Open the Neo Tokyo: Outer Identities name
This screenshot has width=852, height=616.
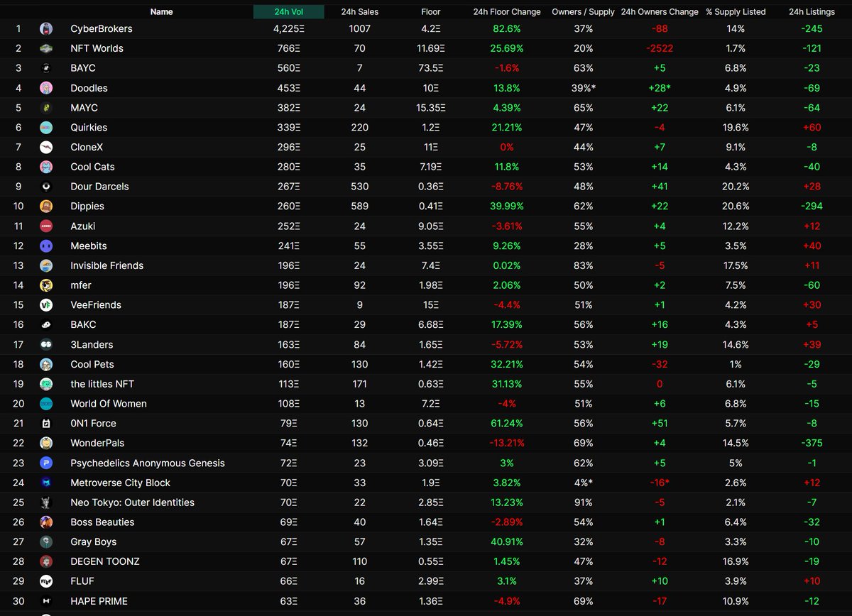pyautogui.click(x=132, y=502)
